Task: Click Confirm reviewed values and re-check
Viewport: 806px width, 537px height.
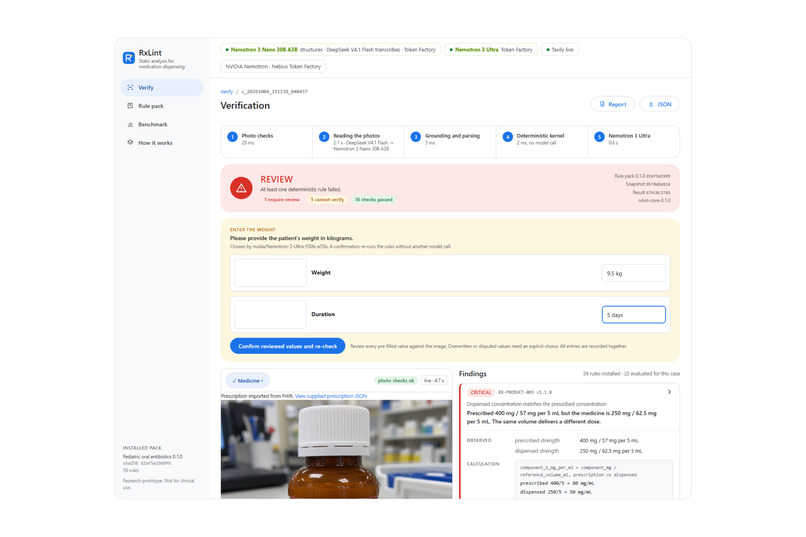Action: click(x=287, y=346)
